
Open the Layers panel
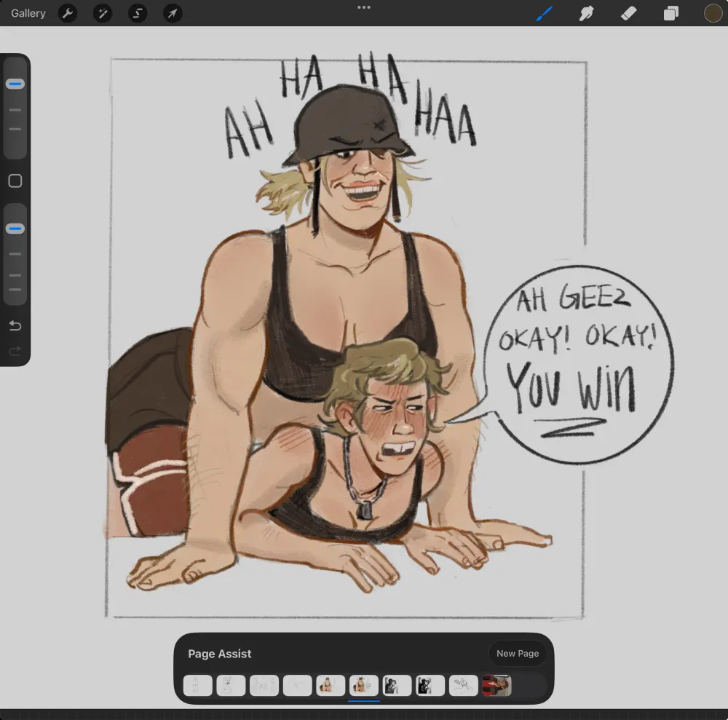click(x=670, y=13)
